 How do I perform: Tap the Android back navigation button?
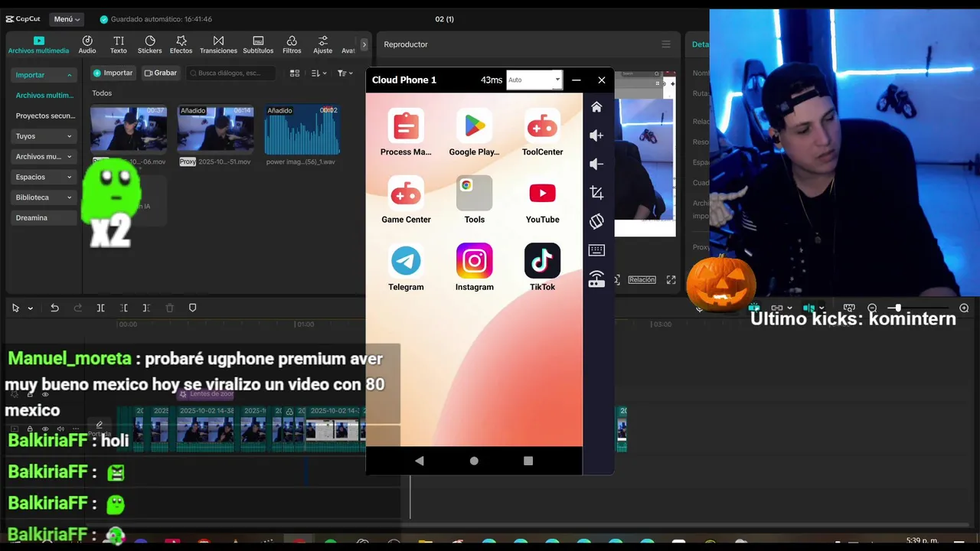click(419, 461)
